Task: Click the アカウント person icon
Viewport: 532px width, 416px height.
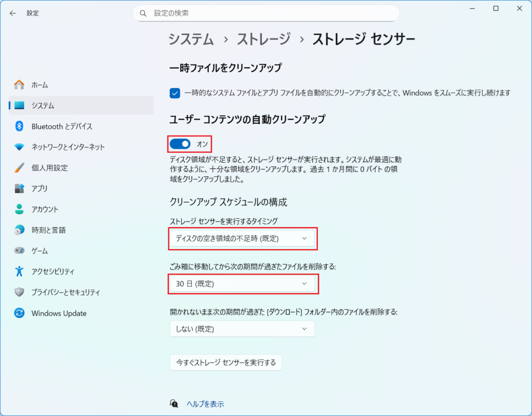Action: (x=19, y=210)
